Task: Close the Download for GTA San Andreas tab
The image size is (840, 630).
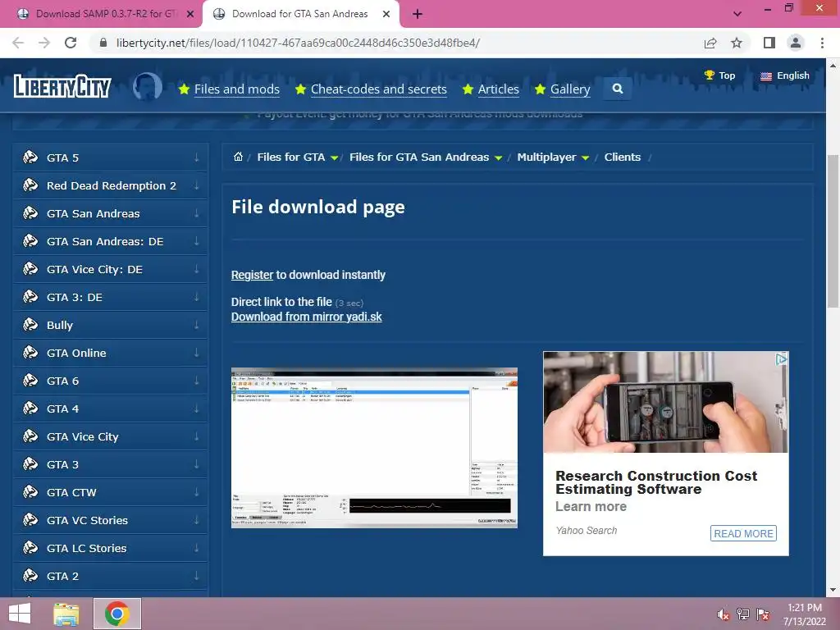Action: pos(386,15)
